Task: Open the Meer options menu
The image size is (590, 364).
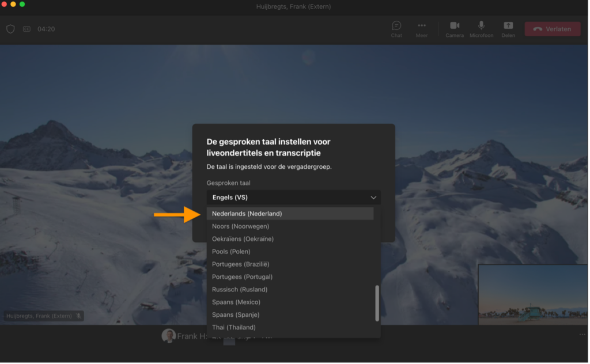Action: tap(422, 26)
